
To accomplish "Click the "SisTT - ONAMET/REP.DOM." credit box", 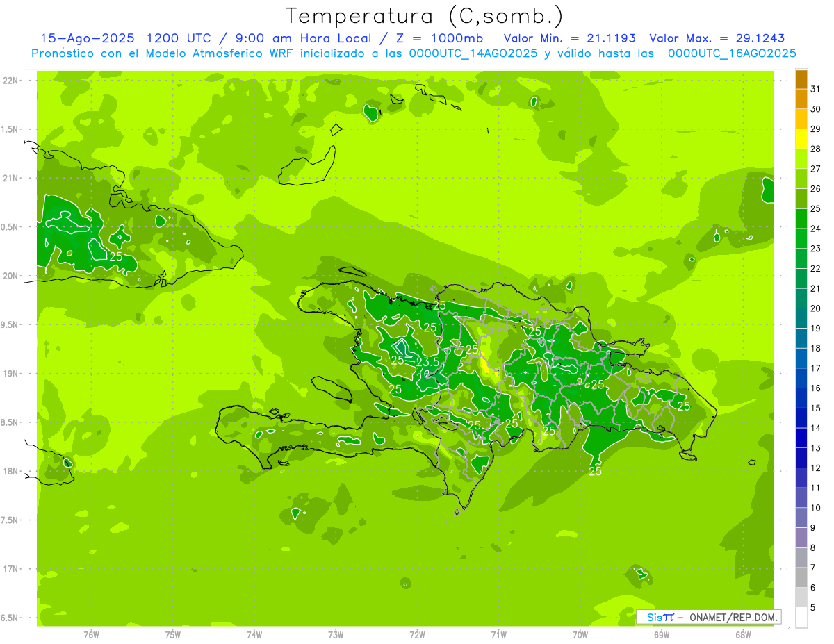I will coord(709,617).
